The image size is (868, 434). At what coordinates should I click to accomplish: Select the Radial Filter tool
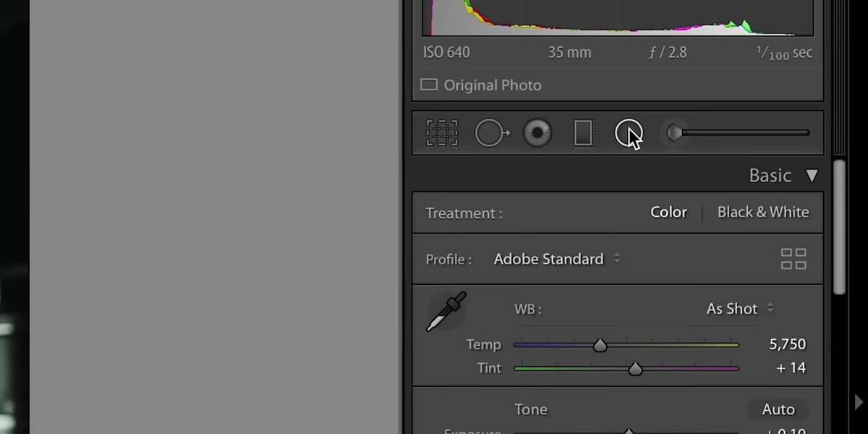629,133
